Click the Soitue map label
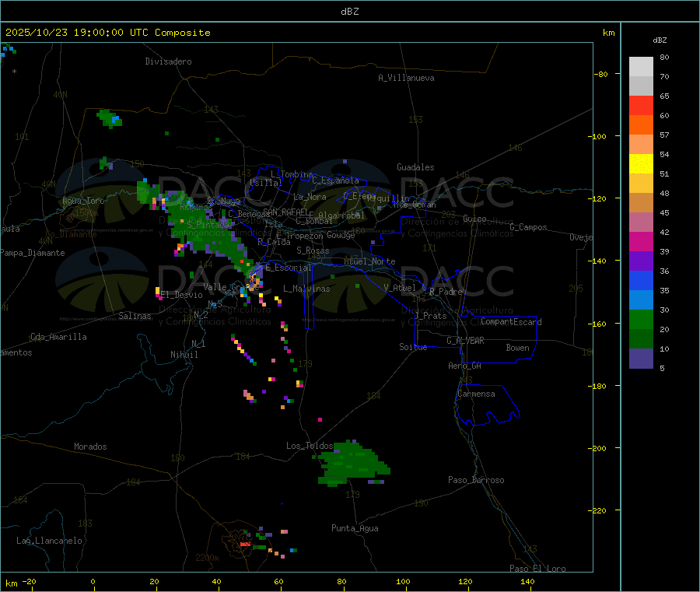The height and width of the screenshot is (592, 700). 413,347
